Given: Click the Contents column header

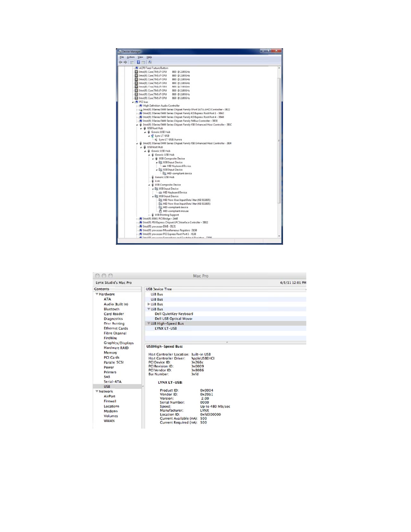Looking at the screenshot, I should (117, 289).
